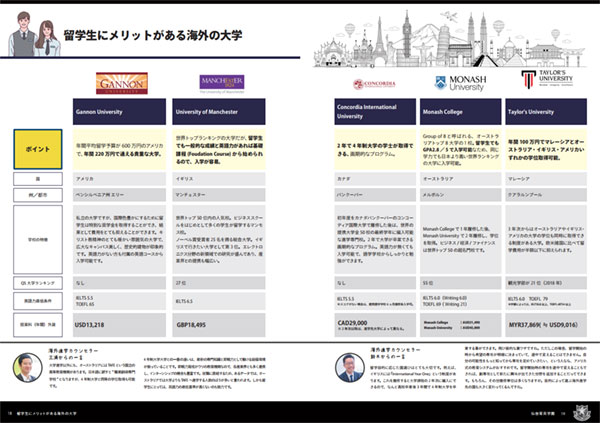Click the Concordia school features paragraph
The image size is (600, 423).
[375, 240]
